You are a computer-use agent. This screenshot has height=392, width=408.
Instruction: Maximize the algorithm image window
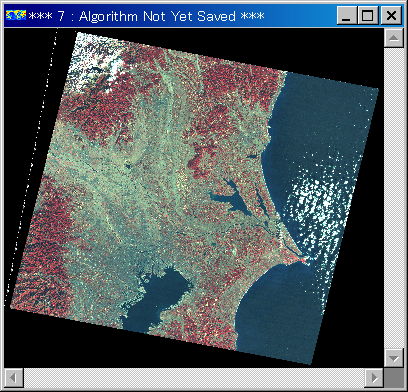[x=368, y=16]
